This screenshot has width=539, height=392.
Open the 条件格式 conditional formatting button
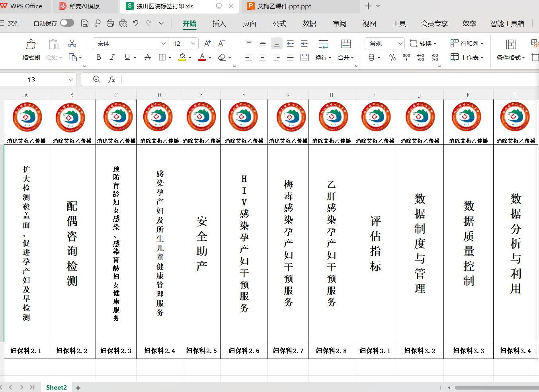[x=511, y=50]
